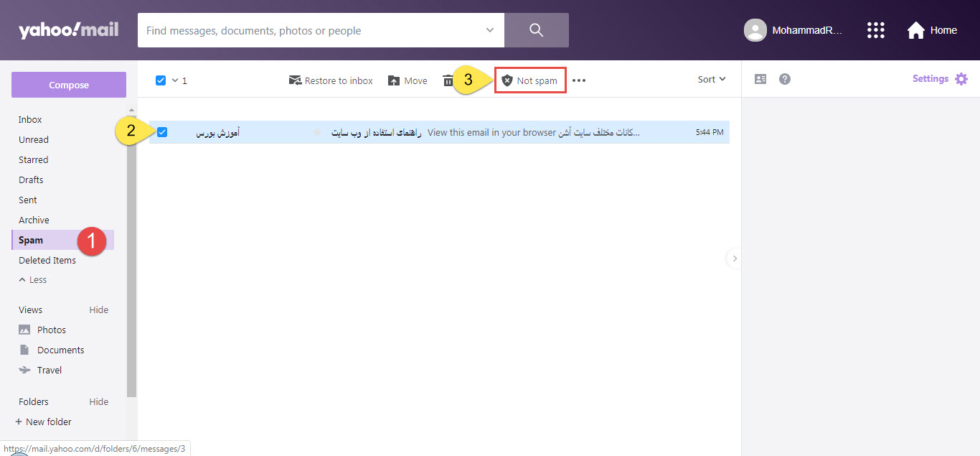
Task: Click the Settings gear icon
Action: coord(961,79)
